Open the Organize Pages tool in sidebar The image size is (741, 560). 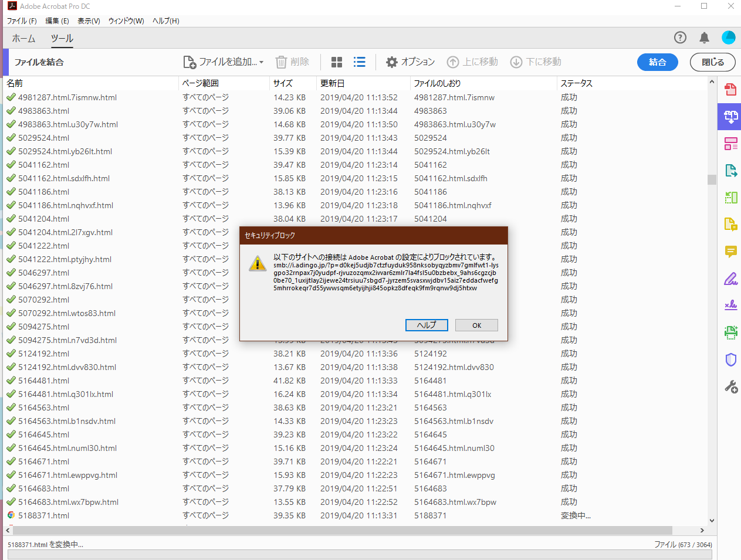tap(730, 198)
